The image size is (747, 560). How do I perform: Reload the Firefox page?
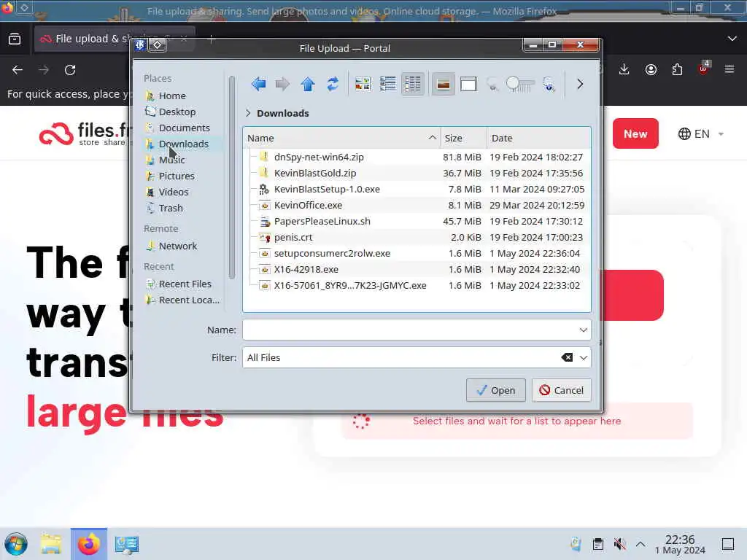pos(70,70)
